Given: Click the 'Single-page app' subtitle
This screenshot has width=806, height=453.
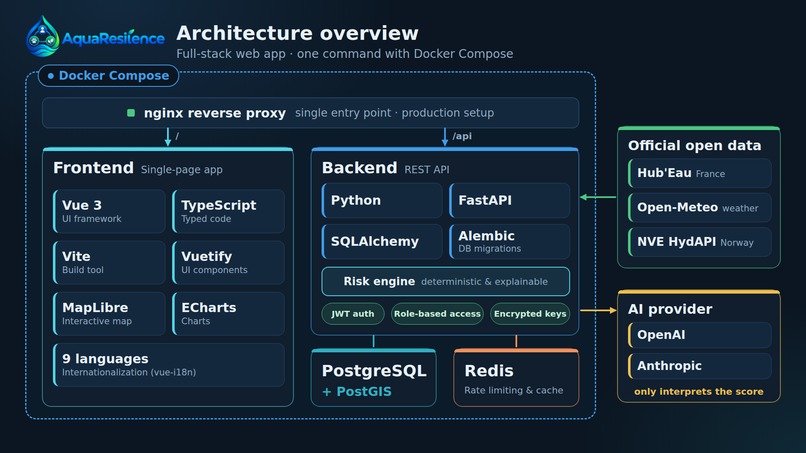Looking at the screenshot, I should click(181, 170).
